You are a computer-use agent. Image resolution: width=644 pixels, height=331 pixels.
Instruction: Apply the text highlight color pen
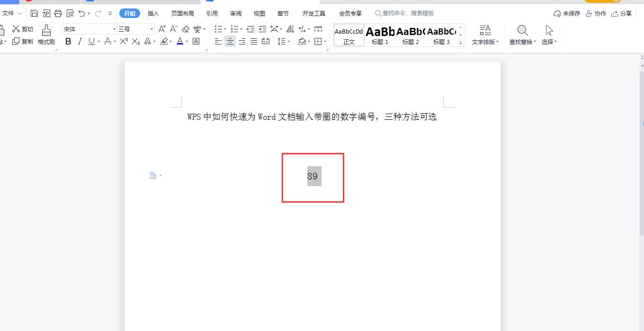[x=164, y=42]
